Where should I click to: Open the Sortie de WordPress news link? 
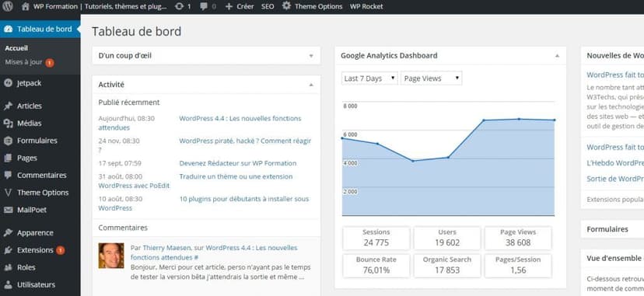click(x=615, y=179)
